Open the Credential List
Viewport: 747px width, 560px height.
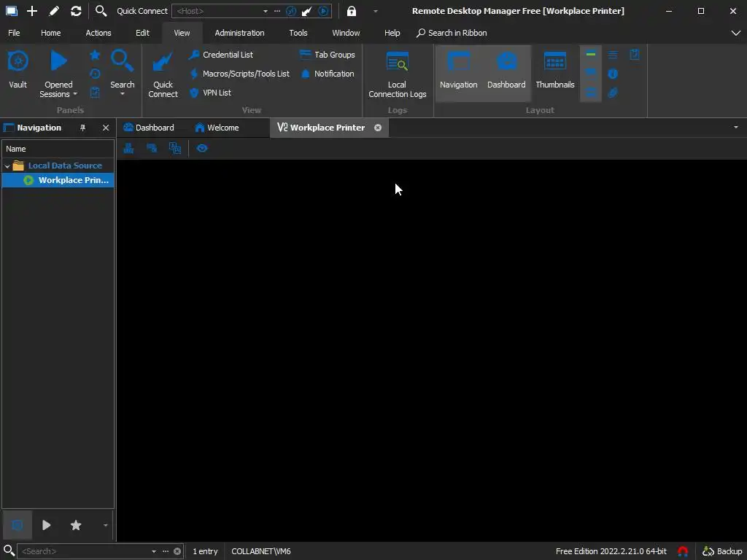click(221, 55)
